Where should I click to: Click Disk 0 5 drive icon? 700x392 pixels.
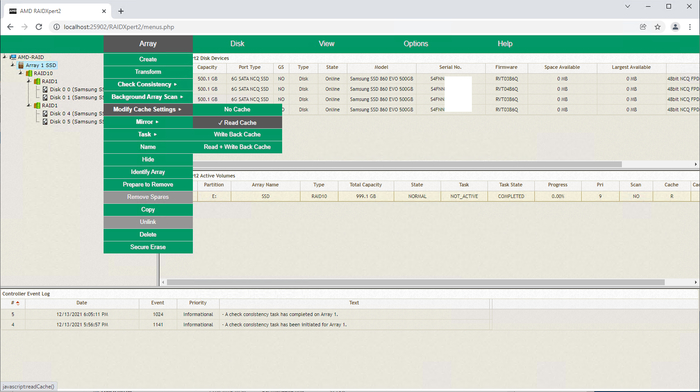[45, 121]
